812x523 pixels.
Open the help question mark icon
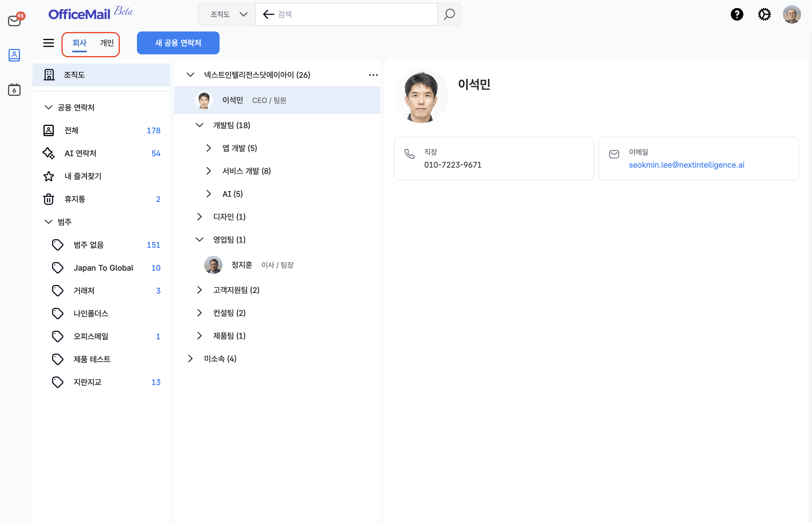[737, 14]
